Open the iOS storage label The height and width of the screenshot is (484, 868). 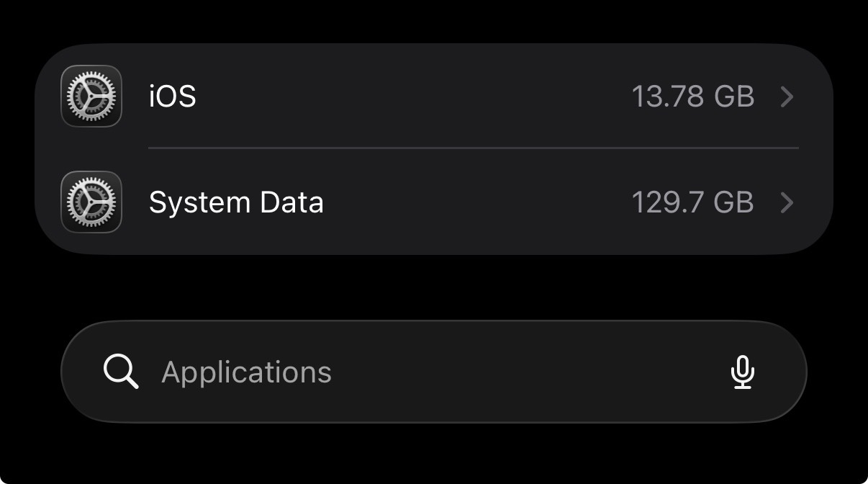point(173,96)
